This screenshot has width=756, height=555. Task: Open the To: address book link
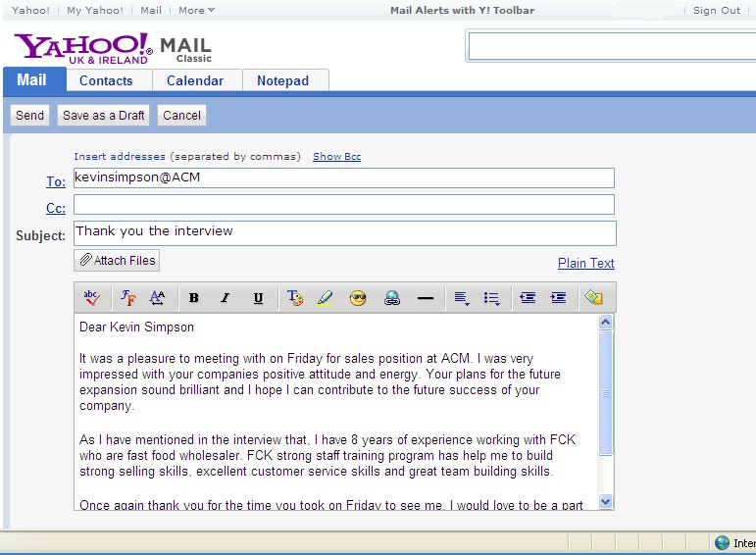pyautogui.click(x=56, y=181)
